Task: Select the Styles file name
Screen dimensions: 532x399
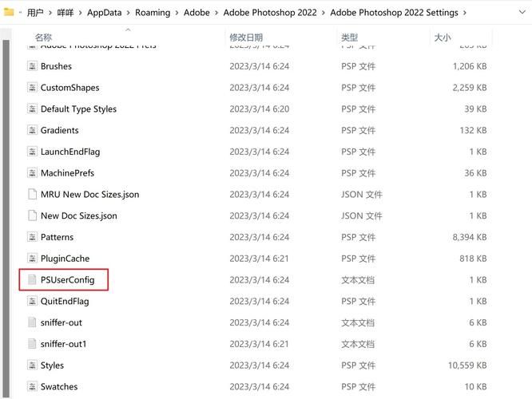Action: (52, 365)
